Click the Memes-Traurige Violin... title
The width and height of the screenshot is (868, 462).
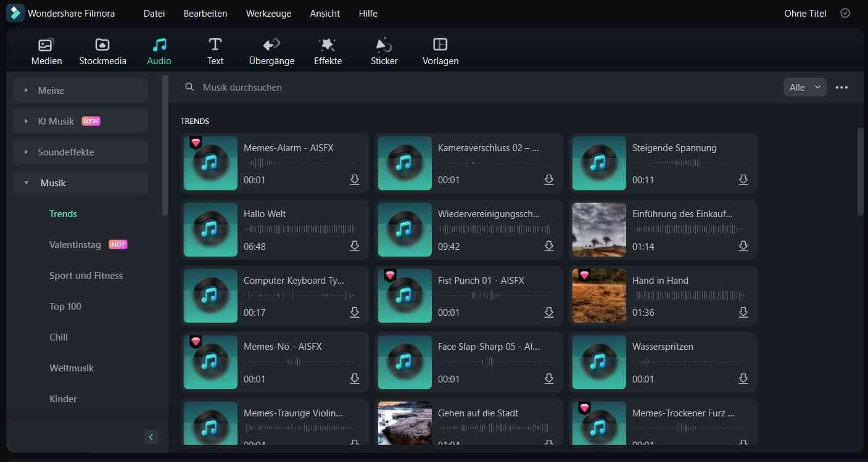pos(293,413)
